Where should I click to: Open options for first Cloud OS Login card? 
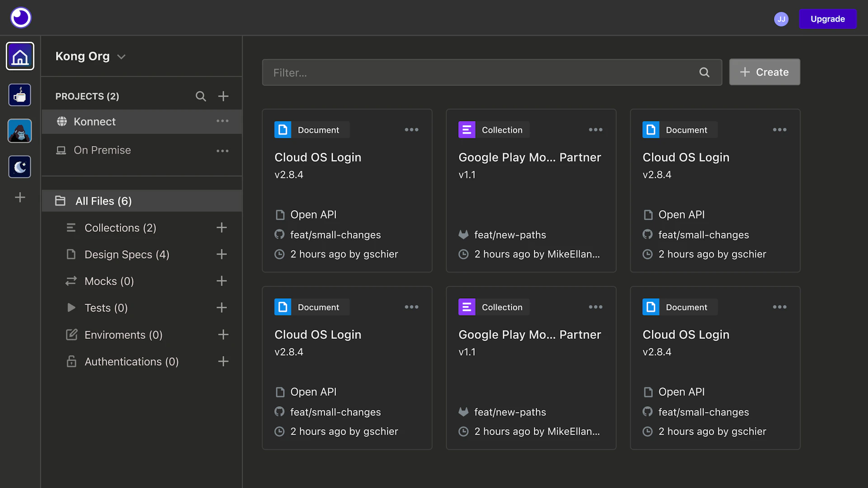(411, 130)
